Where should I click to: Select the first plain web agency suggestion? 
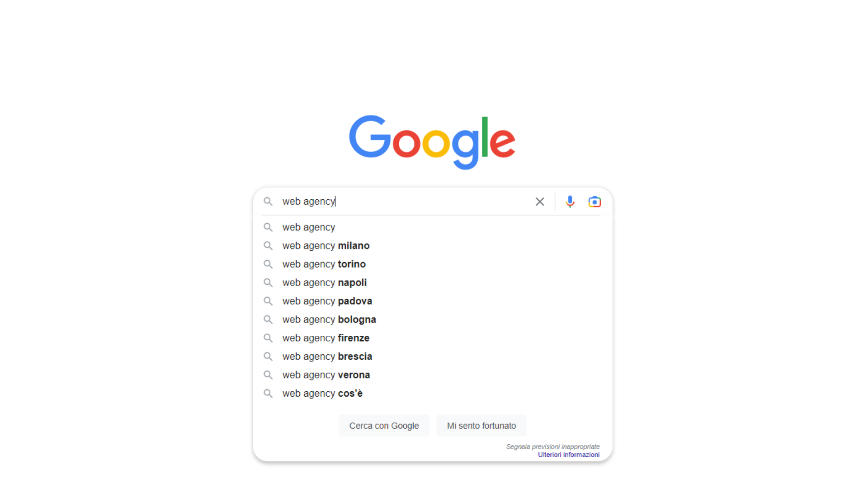coord(432,227)
